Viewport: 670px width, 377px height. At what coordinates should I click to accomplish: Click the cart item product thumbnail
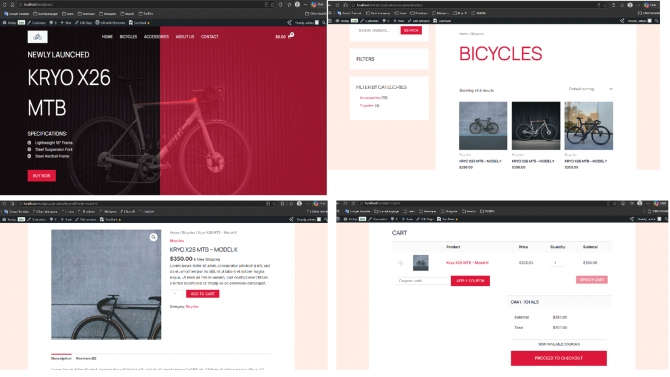pyautogui.click(x=420, y=263)
